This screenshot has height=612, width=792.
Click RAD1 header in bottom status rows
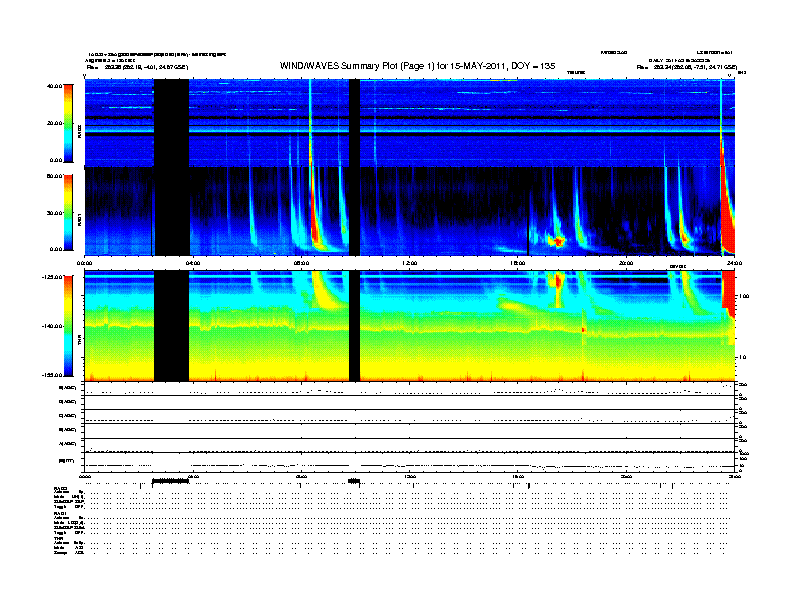[x=60, y=513]
